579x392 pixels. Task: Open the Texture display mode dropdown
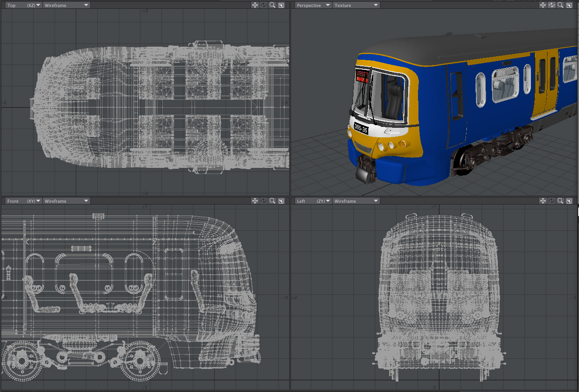click(x=356, y=5)
